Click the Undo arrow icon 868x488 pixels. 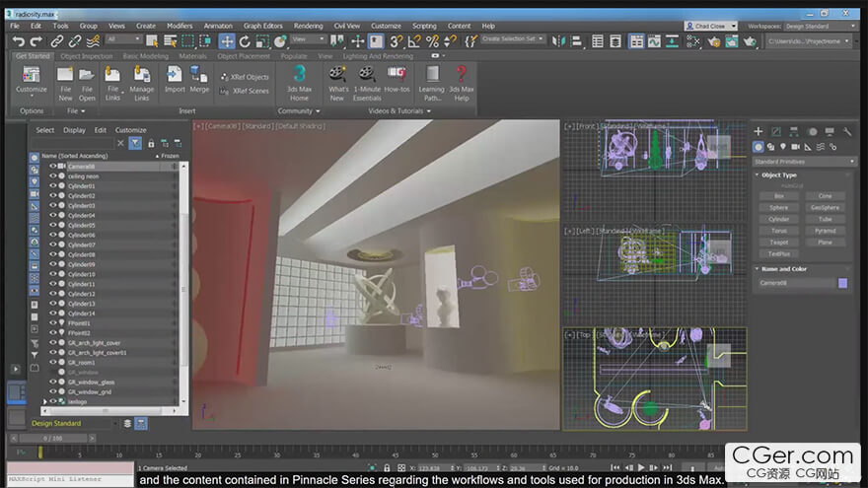[x=19, y=41]
